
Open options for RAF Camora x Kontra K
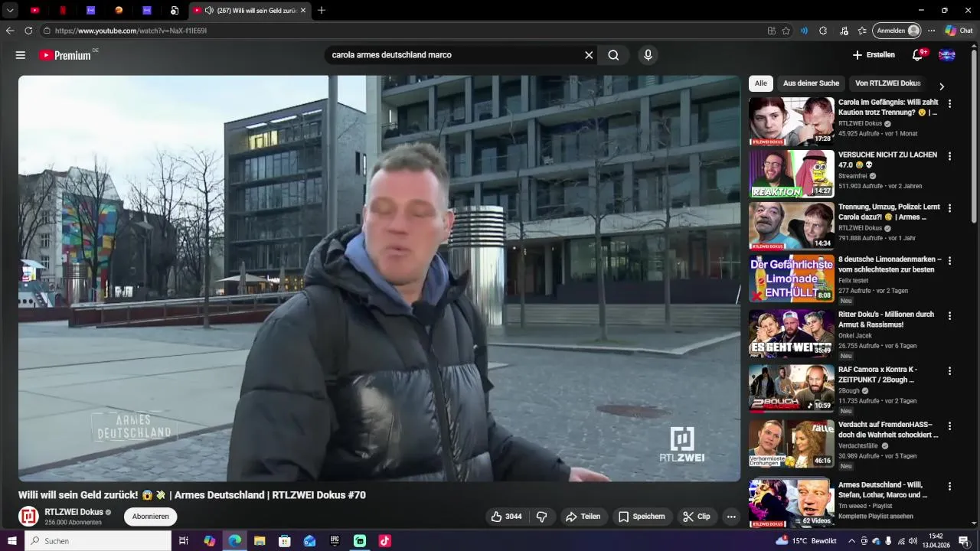949,370
